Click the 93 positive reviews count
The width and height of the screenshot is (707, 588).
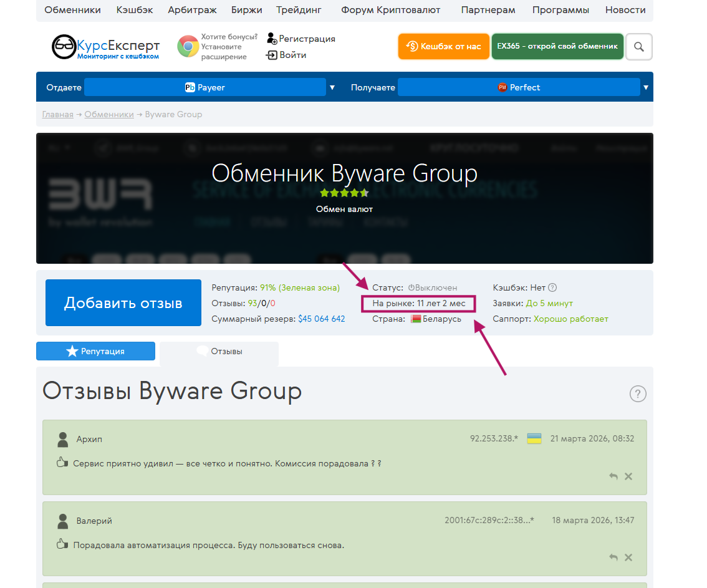pyautogui.click(x=252, y=304)
